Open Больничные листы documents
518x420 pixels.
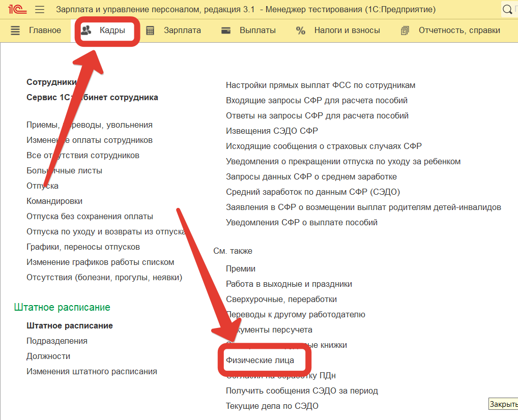coord(64,170)
